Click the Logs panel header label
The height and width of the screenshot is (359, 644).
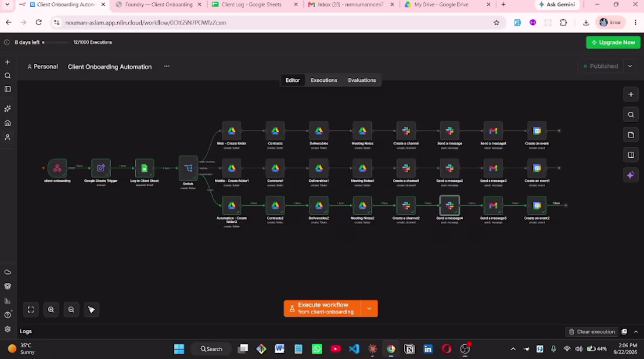tap(25, 331)
